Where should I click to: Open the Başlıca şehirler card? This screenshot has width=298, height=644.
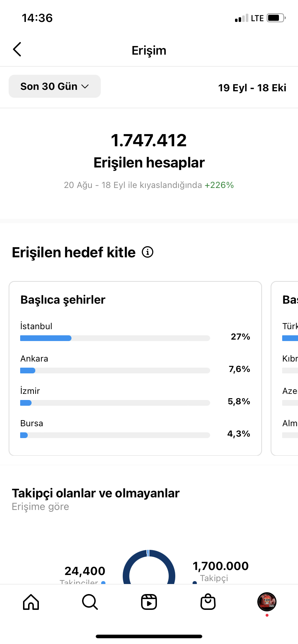pos(135,368)
